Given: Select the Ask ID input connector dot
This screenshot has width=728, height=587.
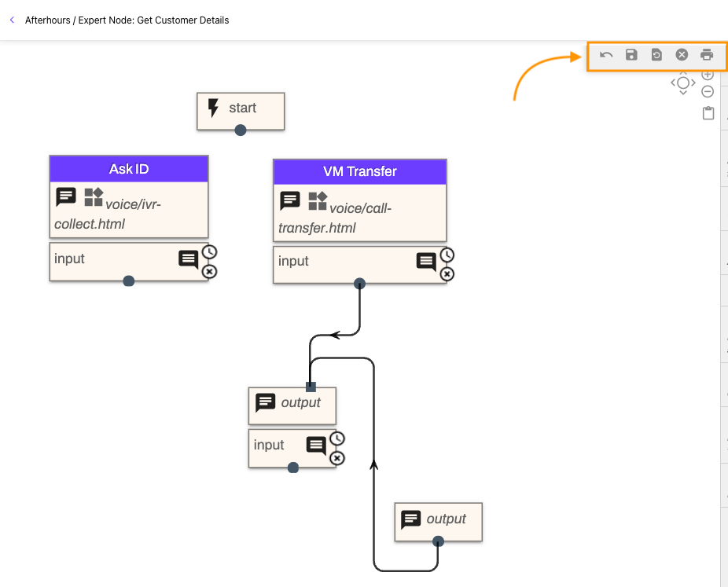Looking at the screenshot, I should pos(129,281).
